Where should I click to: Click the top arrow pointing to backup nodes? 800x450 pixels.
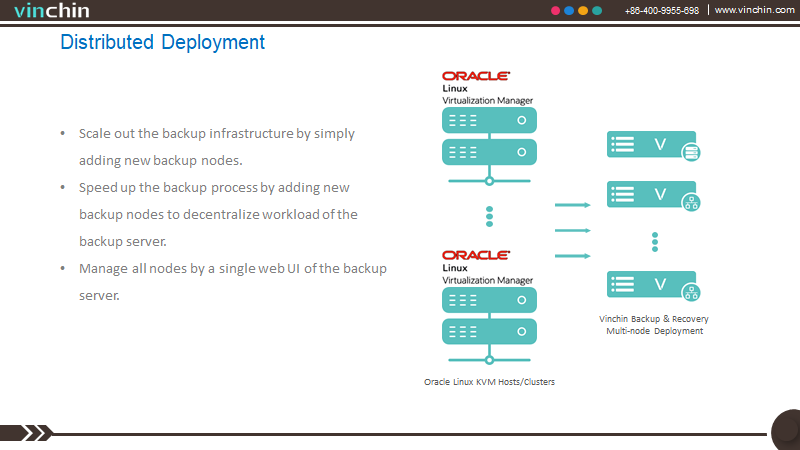coord(572,205)
